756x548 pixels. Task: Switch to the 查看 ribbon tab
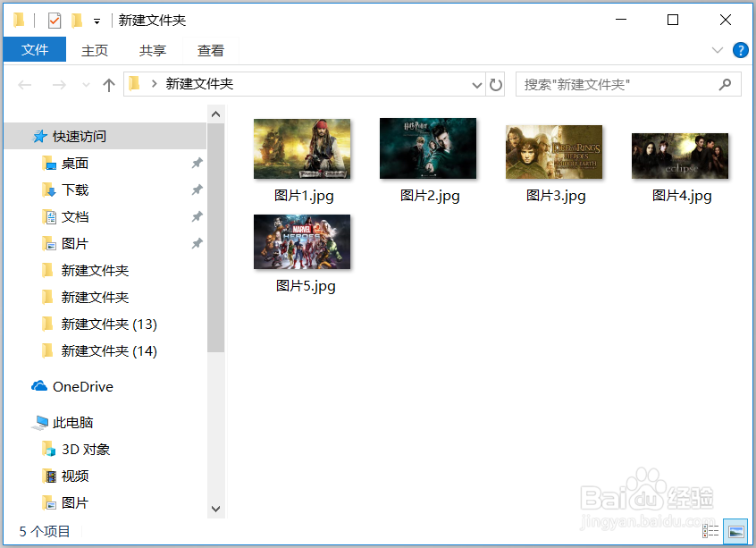pos(211,50)
